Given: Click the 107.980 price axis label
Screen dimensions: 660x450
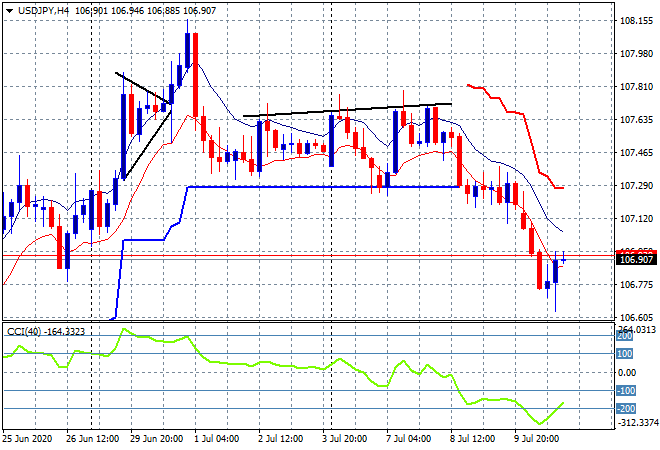Looking at the screenshot, I should click(x=636, y=53).
